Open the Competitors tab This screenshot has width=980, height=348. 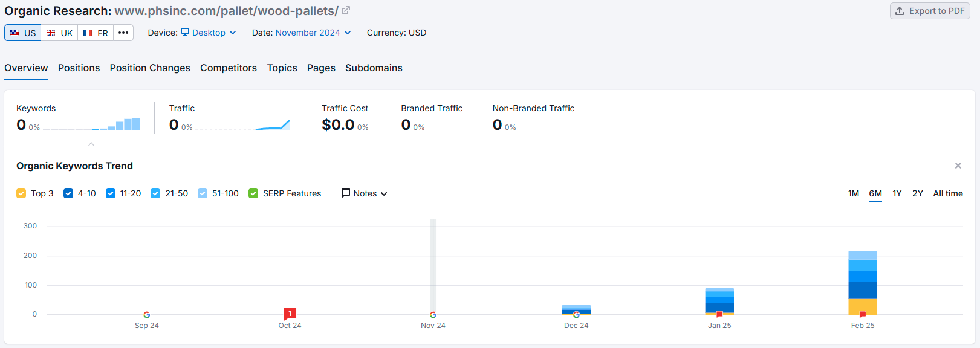coord(229,68)
